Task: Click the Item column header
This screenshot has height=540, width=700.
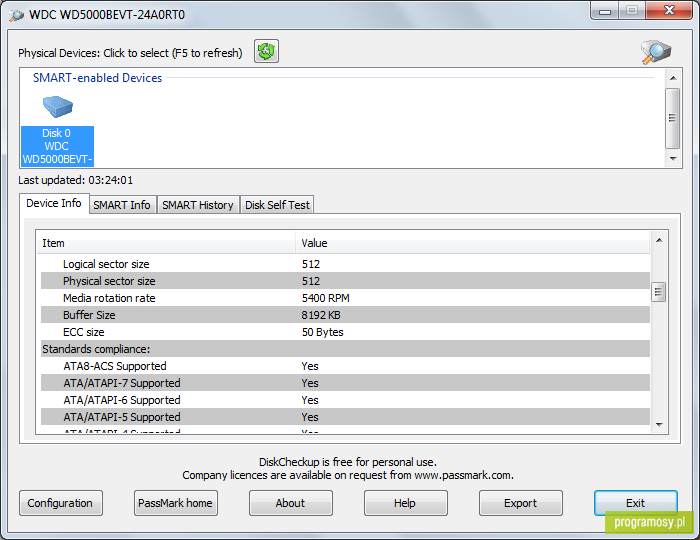Action: (x=166, y=243)
